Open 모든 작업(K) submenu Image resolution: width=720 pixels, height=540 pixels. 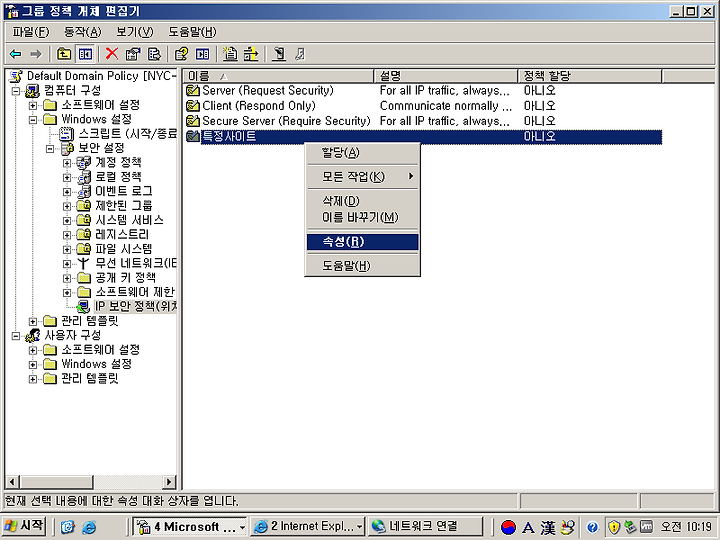click(362, 176)
